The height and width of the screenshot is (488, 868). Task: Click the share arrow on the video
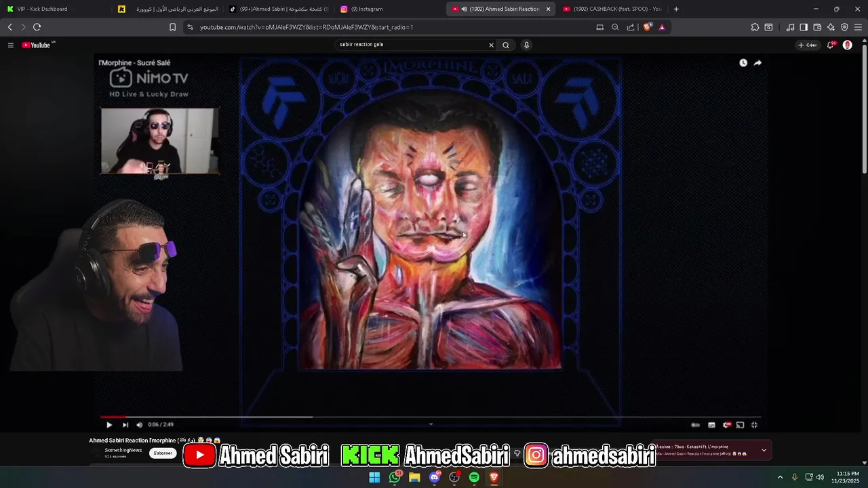pos(757,63)
